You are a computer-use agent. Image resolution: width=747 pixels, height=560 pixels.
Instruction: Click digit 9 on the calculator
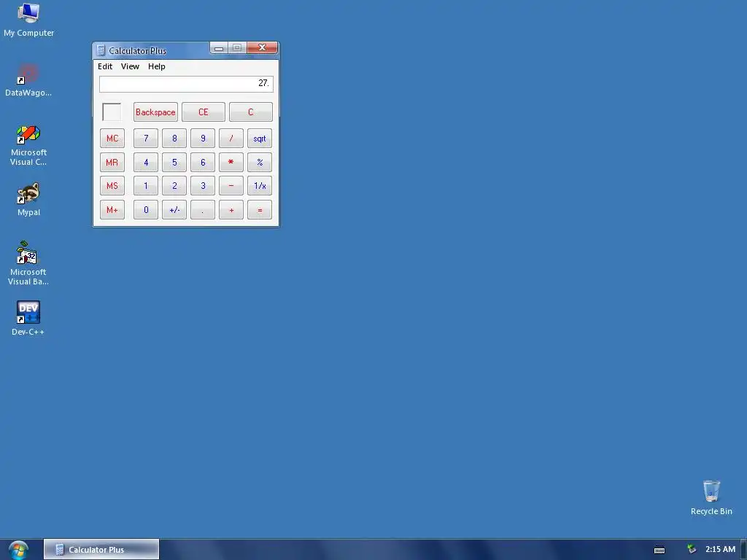click(x=203, y=139)
